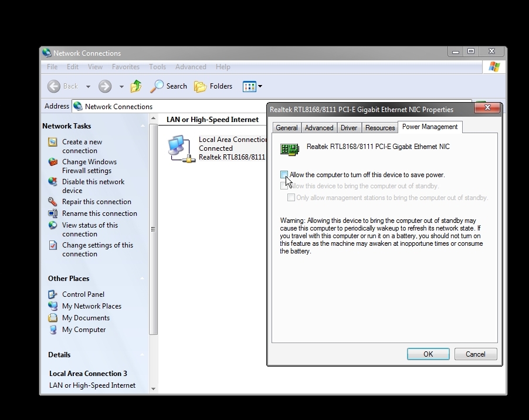Viewport: 529px width, 420px height.
Task: Open Back history dropdown arrow
Action: pos(88,87)
